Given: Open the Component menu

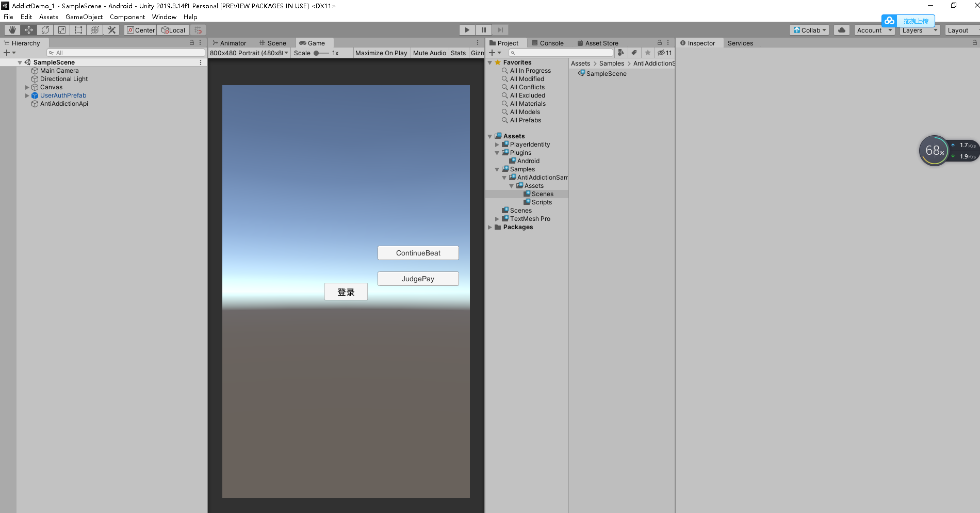Looking at the screenshot, I should tap(127, 17).
